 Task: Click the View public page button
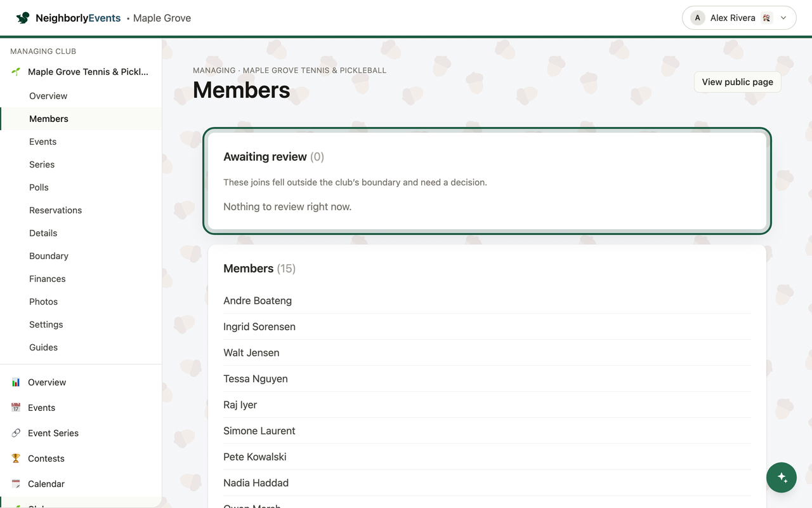tap(737, 82)
